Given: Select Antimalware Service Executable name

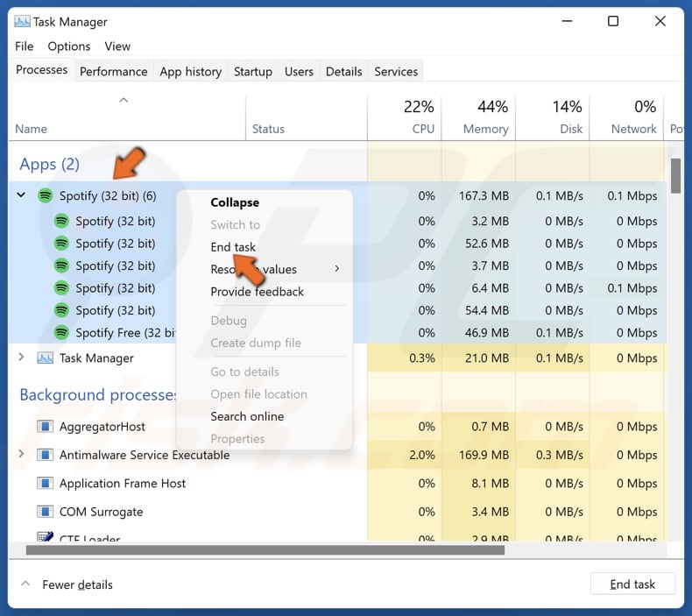Looking at the screenshot, I should tap(145, 455).
